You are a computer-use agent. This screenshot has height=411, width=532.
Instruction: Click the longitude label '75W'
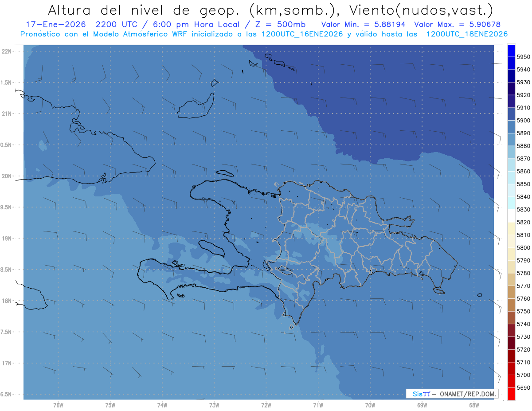coord(110,405)
